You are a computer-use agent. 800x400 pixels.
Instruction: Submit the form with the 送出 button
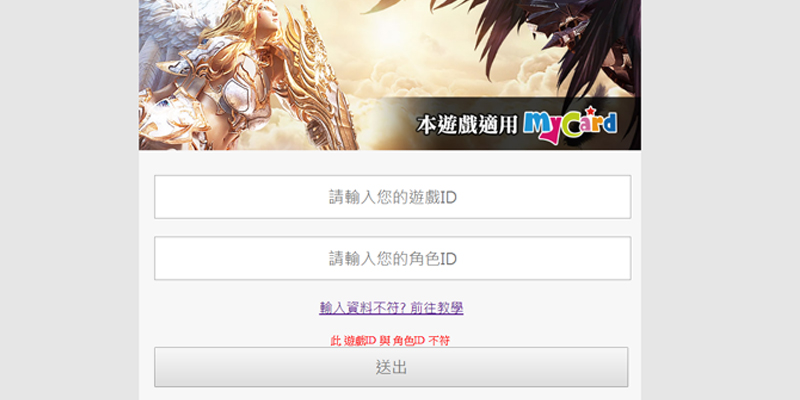(x=391, y=367)
